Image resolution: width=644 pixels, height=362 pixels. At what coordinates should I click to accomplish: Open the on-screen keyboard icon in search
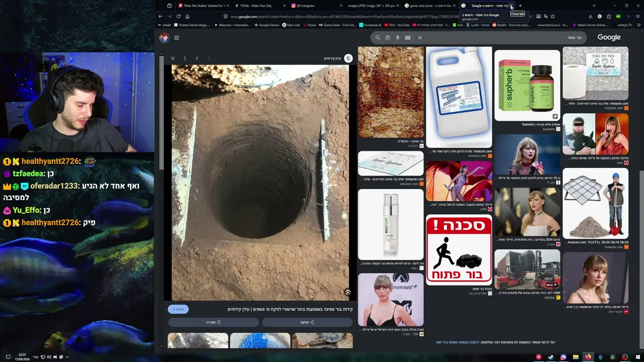[x=408, y=38]
